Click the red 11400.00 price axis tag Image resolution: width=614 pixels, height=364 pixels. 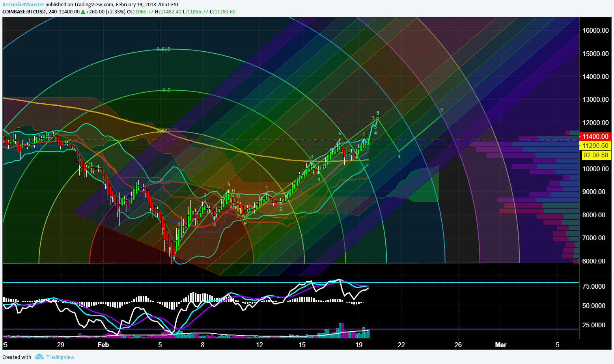(595, 136)
